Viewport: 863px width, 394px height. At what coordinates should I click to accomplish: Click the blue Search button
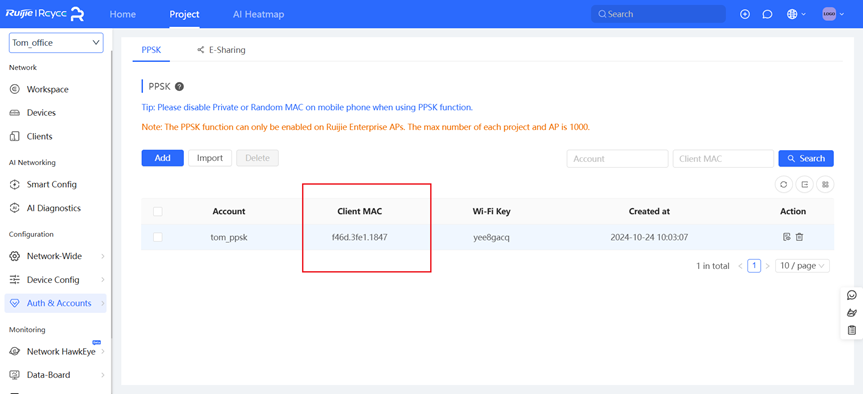tap(806, 158)
